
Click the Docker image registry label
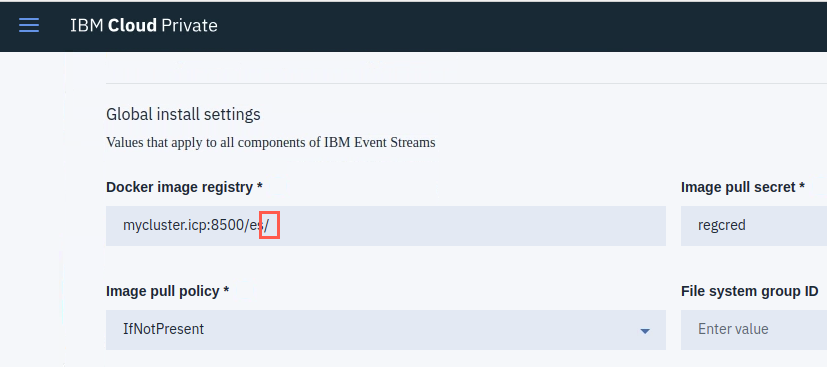[x=184, y=187]
